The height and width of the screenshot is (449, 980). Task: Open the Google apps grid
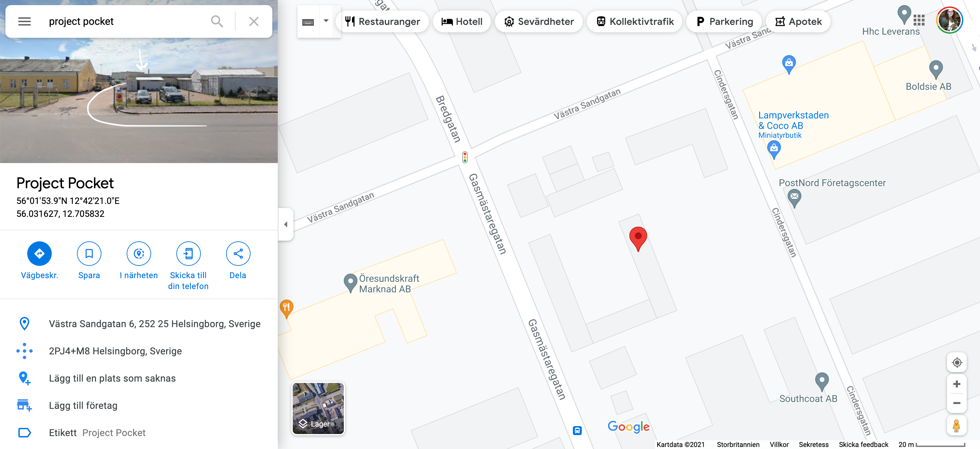[919, 20]
